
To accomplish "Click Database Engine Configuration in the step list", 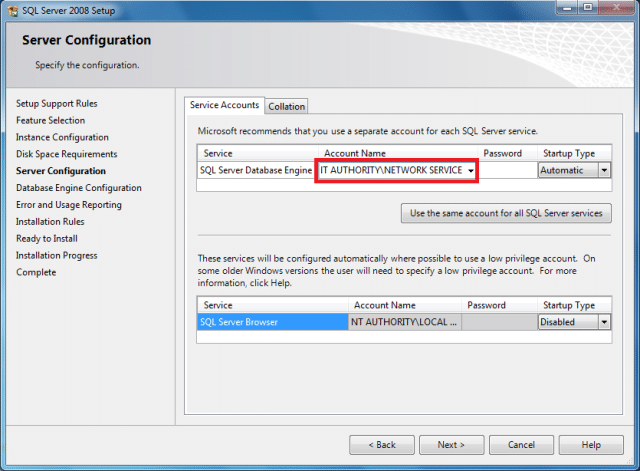I will pyautogui.click(x=79, y=188).
